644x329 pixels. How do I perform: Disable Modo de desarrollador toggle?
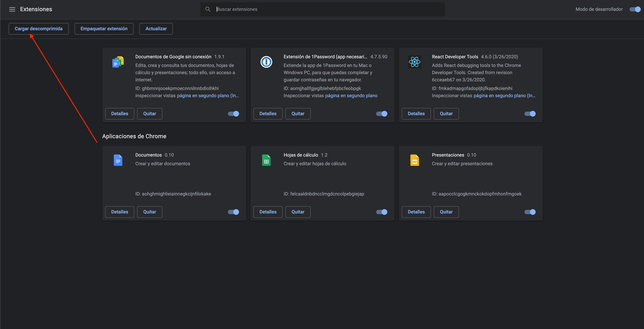[635, 9]
